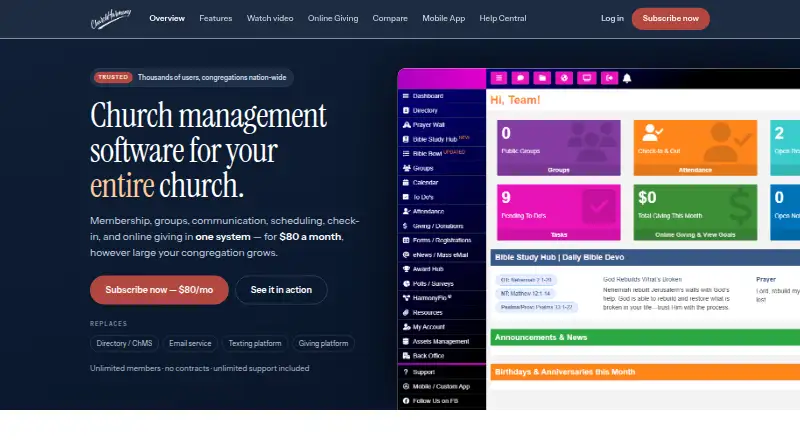
Task: Open the pink Pending To Do's Tasks card
Action: click(559, 212)
